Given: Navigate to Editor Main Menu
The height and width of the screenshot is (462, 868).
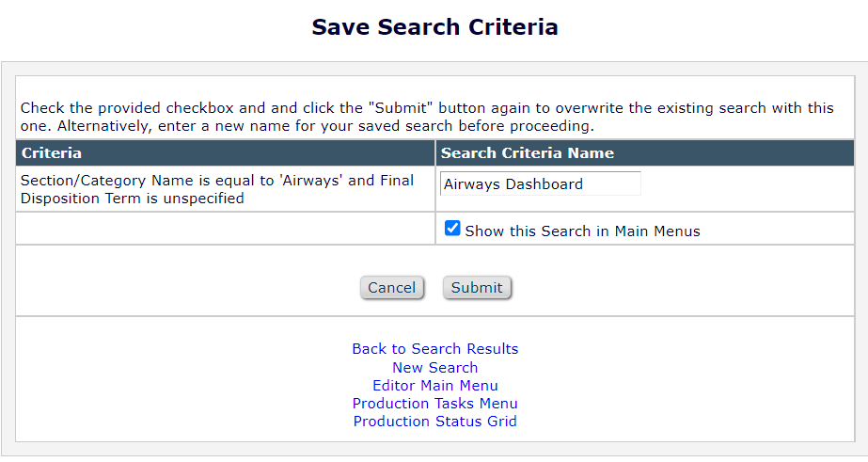Looking at the screenshot, I should [x=434, y=386].
